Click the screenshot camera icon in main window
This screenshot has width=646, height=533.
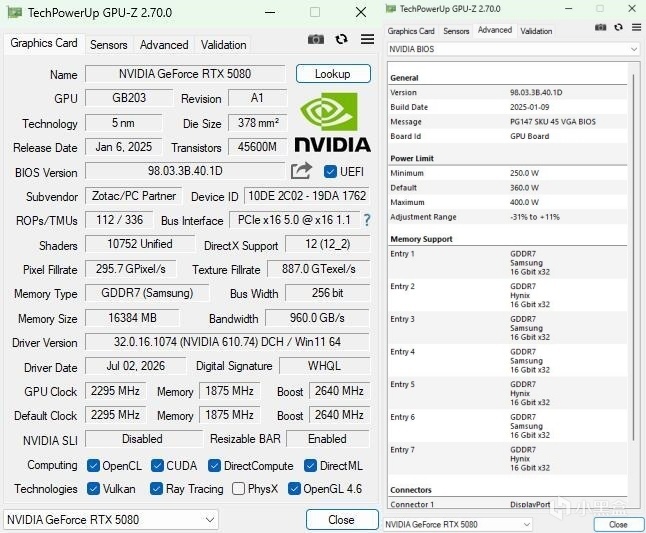[x=316, y=40]
